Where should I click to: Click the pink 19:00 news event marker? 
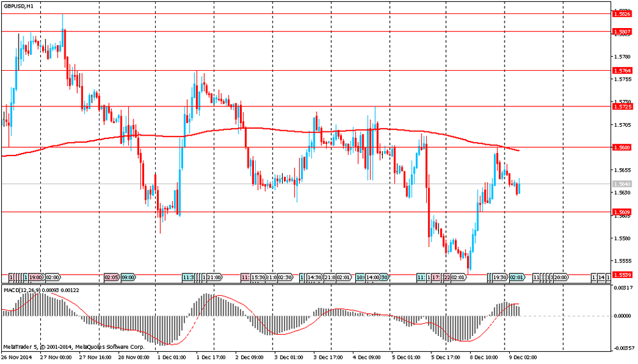coord(35,278)
